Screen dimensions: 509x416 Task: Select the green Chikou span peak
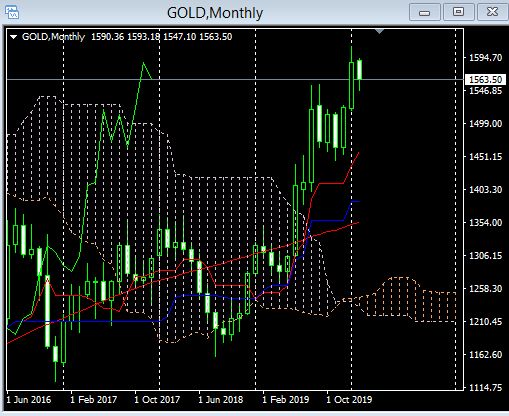tap(143, 63)
